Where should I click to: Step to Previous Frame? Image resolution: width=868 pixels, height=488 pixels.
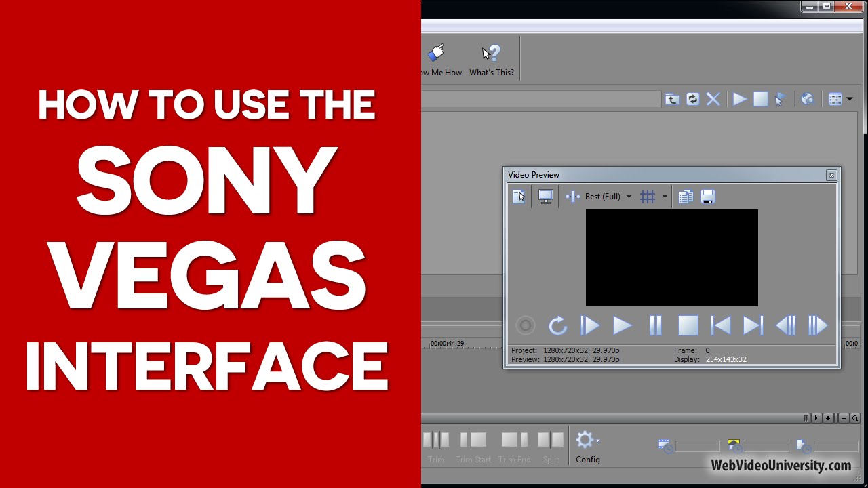(785, 326)
